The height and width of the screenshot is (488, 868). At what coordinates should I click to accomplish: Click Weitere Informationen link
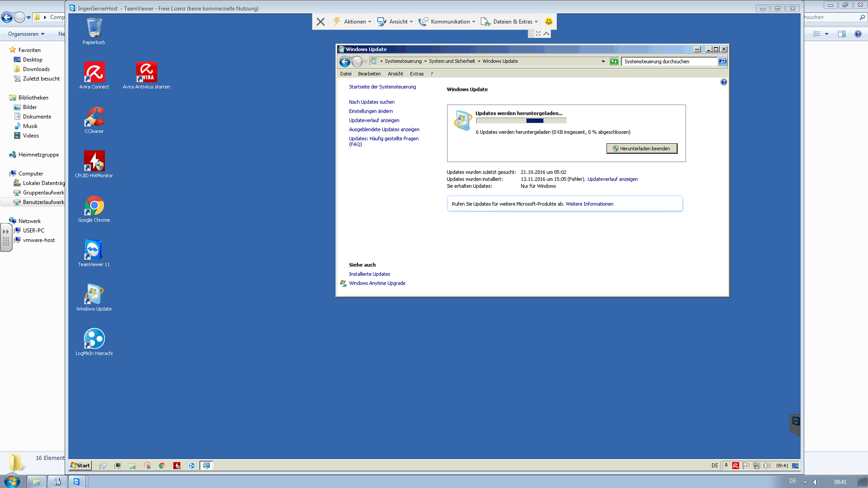pos(589,204)
